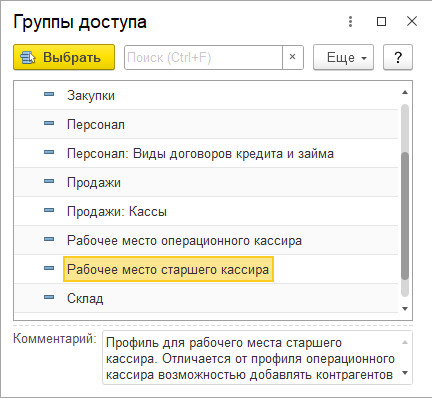Open the three-dot window options menu
Image resolution: width=432 pixels, height=398 pixels.
tap(350, 22)
